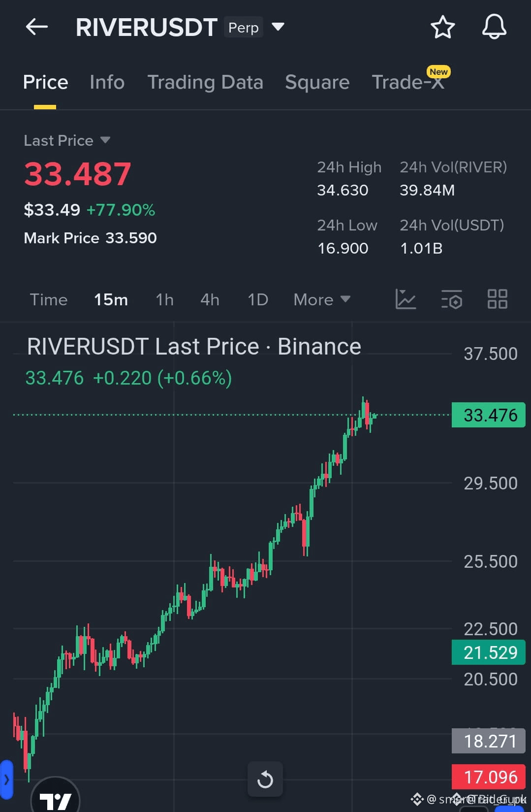Expand the More timeframes dropdown
Viewport: 531px width, 812px height.
(322, 299)
